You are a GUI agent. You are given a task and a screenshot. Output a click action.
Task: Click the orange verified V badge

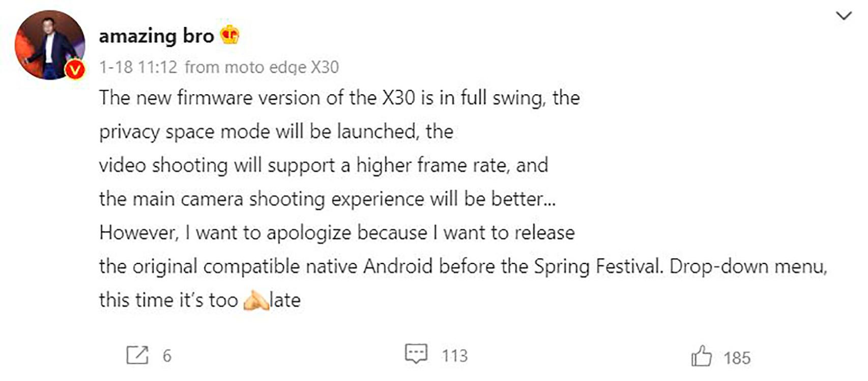[x=75, y=70]
